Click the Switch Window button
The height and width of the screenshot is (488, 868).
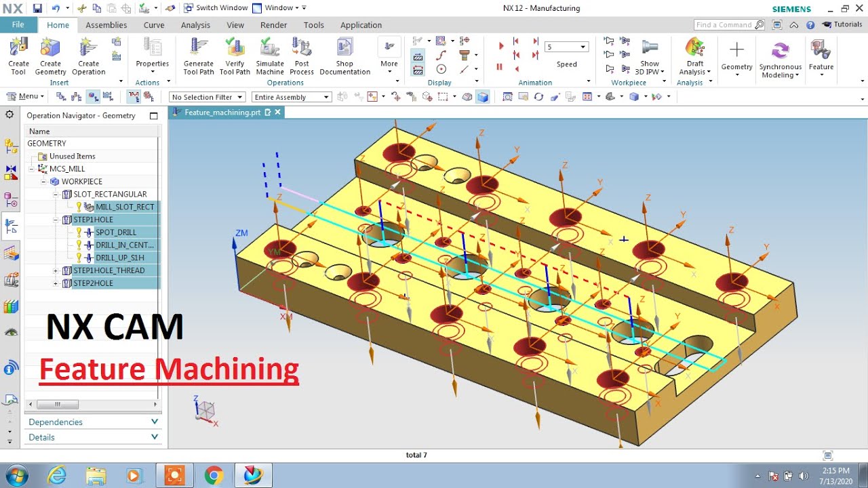(216, 8)
